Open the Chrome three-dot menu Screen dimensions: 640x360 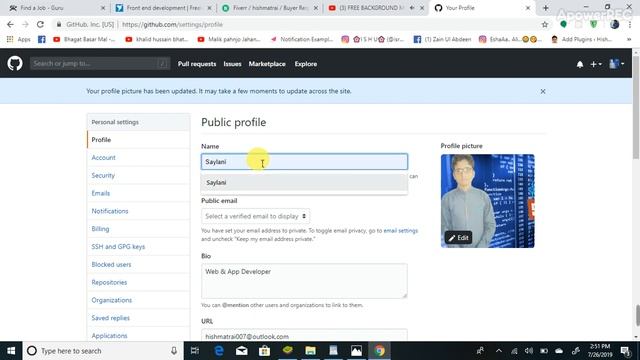tap(630, 24)
